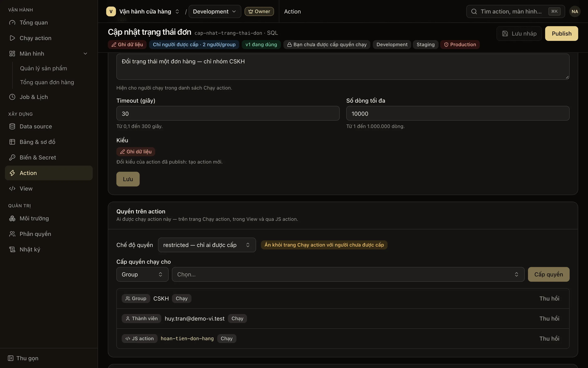Open the NA user avatar menu
588x368 pixels.
(575, 11)
